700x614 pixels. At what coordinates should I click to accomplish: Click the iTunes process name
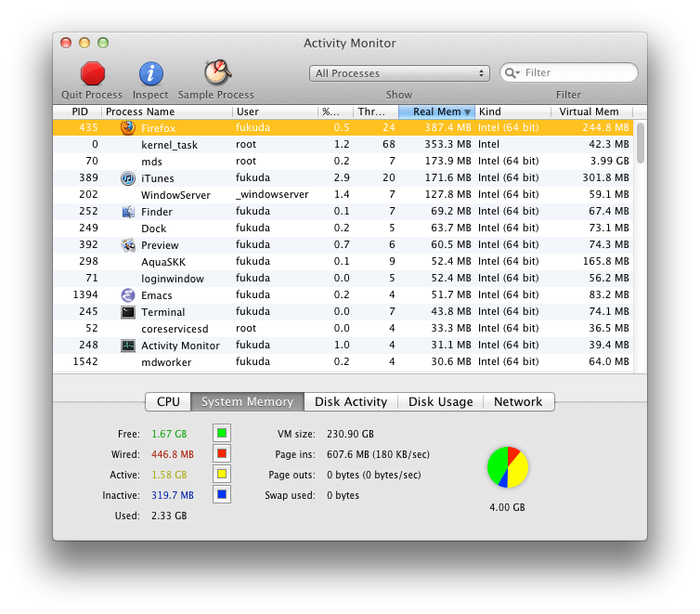click(158, 178)
